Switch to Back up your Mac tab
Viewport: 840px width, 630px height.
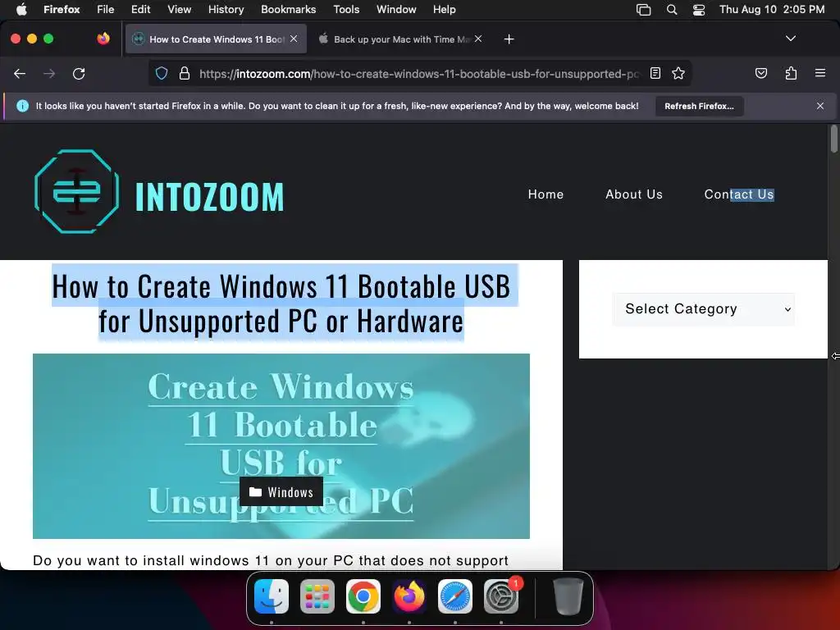click(399, 39)
